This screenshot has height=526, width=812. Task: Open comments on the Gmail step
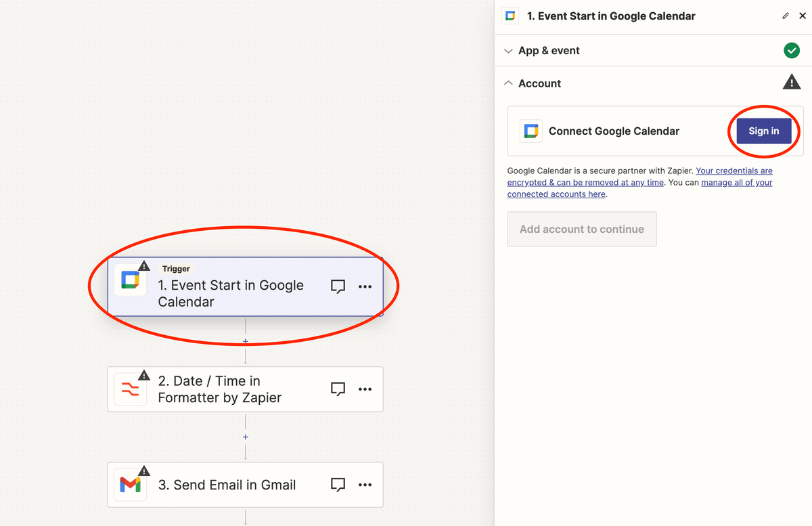click(x=338, y=485)
